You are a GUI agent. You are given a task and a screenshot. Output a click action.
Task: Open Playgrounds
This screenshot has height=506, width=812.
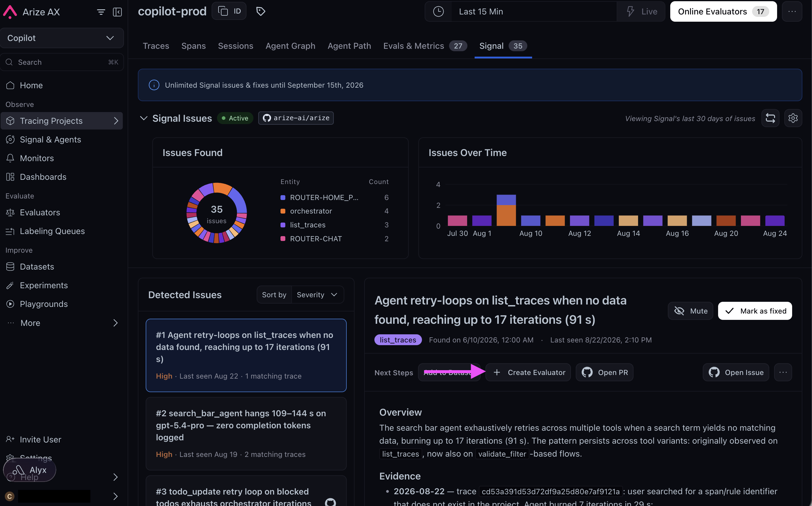tap(44, 304)
